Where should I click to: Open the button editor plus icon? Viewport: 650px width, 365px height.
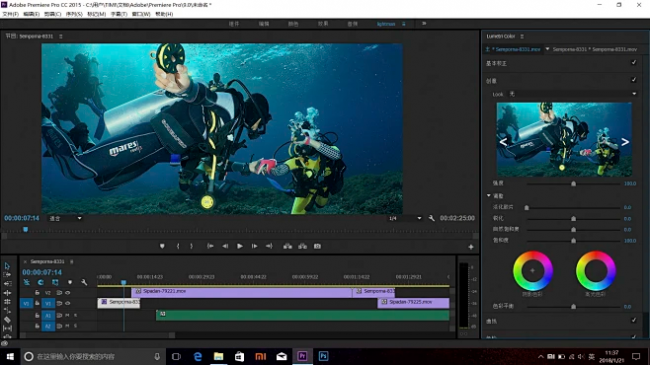[471, 247]
